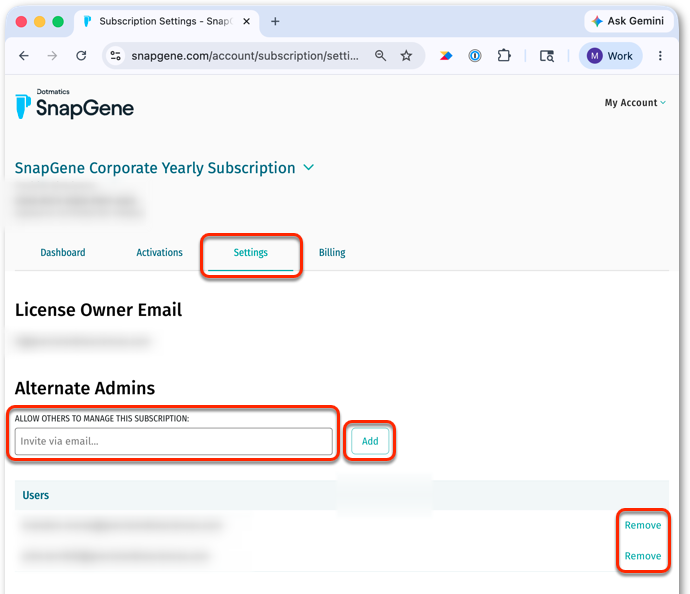Click the address bar URL
Screen dimensions: 690x594
[245, 56]
